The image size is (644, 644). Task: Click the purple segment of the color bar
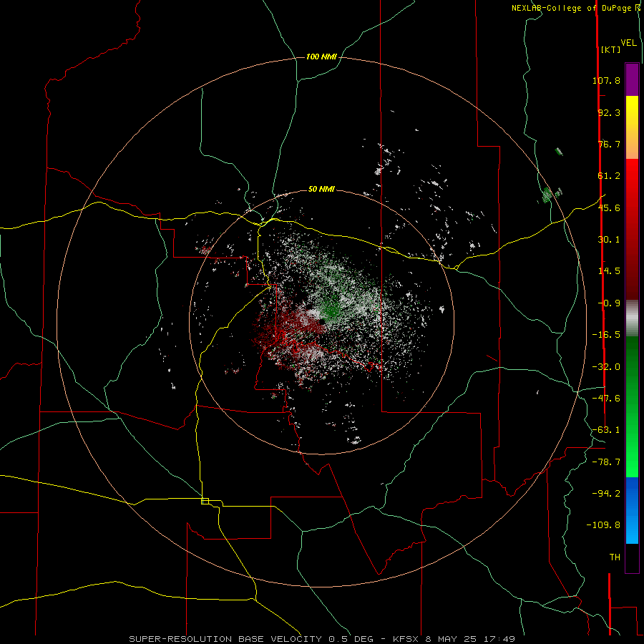pyautogui.click(x=632, y=79)
